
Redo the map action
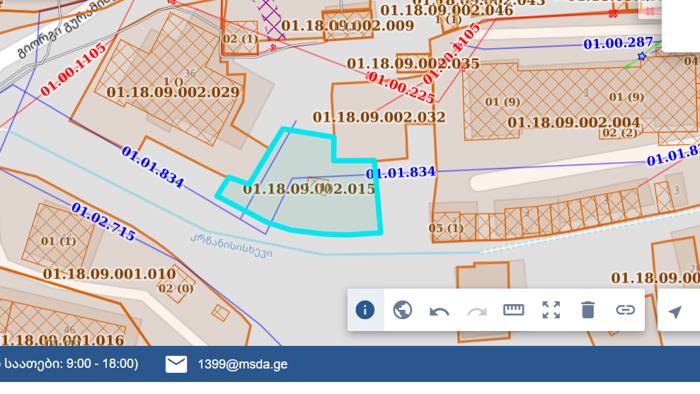click(477, 311)
